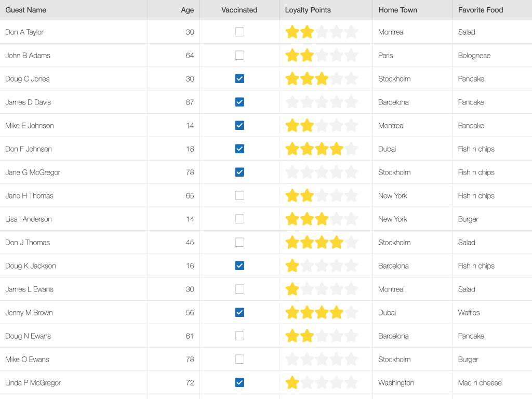The image size is (532, 399).
Task: Tick Vaccinated checkbox for Jane H Thomas
Action: click(240, 196)
